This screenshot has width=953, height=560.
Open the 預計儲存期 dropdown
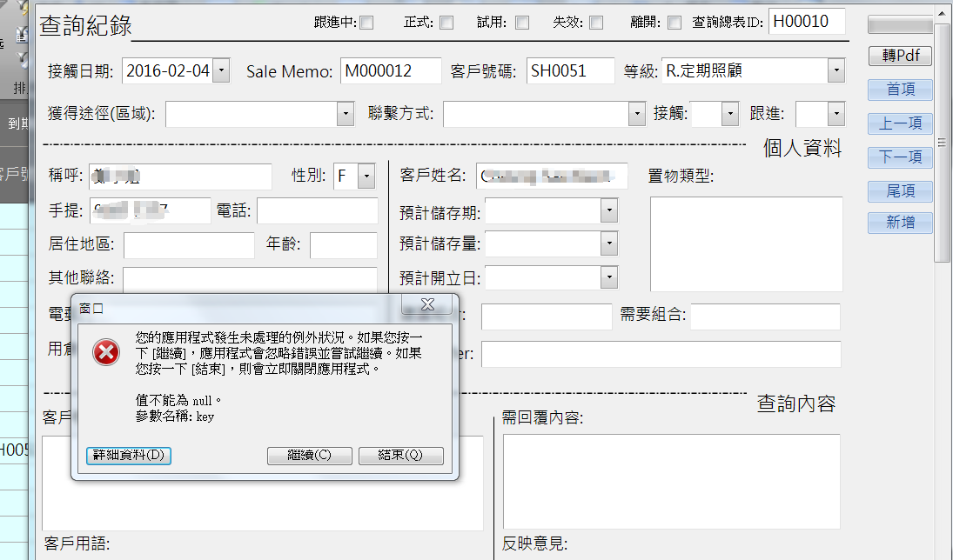click(x=609, y=210)
